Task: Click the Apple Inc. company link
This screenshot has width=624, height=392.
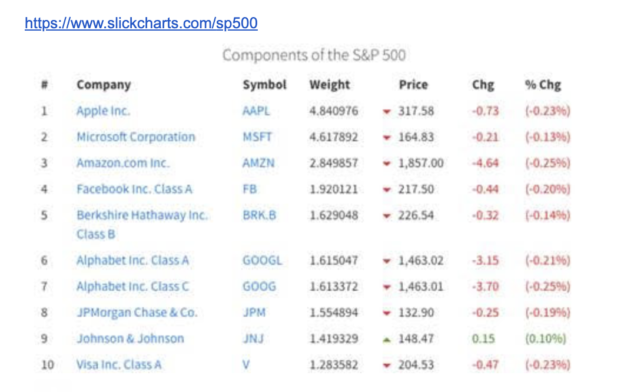Action: pyautogui.click(x=103, y=111)
